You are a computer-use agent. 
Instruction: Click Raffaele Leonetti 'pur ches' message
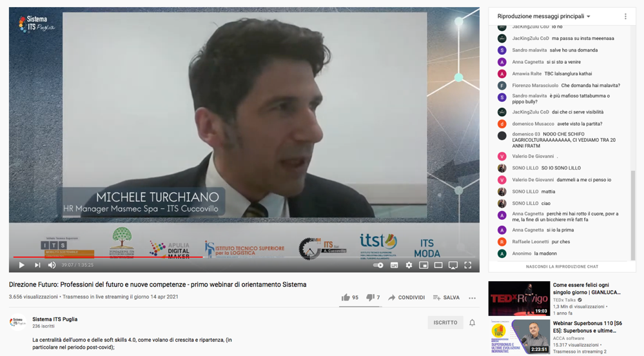(x=561, y=242)
